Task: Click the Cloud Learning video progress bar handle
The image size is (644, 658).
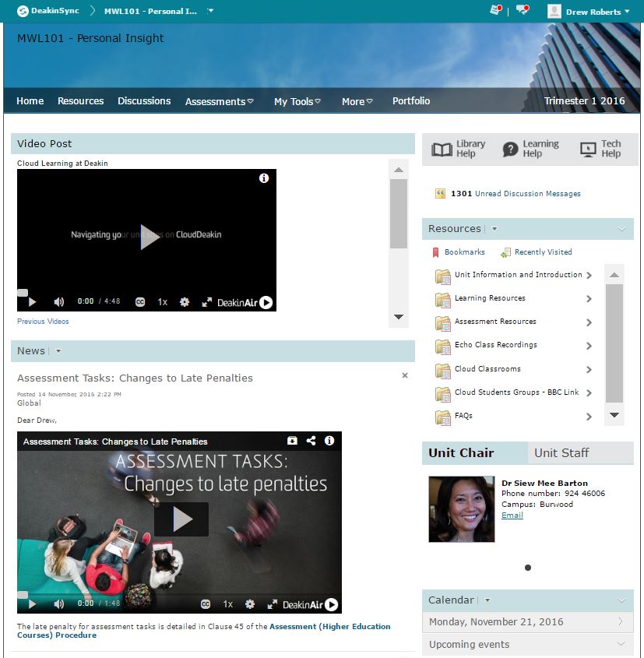Action: 23,293
